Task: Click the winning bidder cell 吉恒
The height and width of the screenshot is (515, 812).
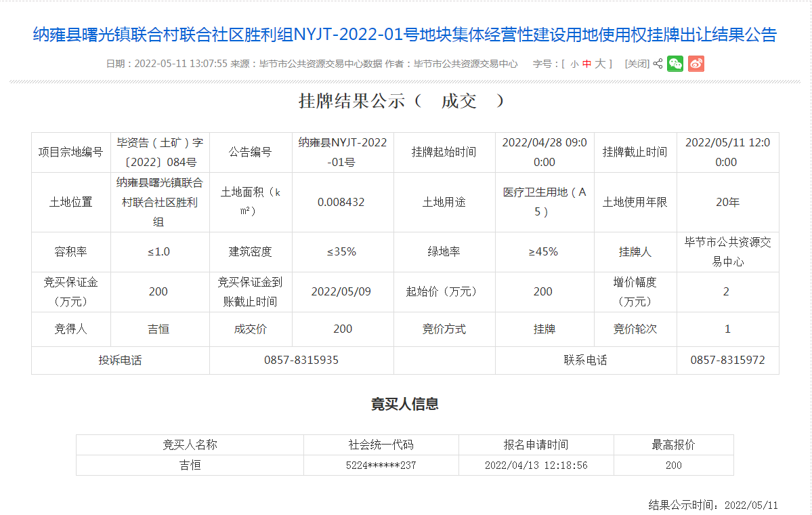Action: click(158, 329)
